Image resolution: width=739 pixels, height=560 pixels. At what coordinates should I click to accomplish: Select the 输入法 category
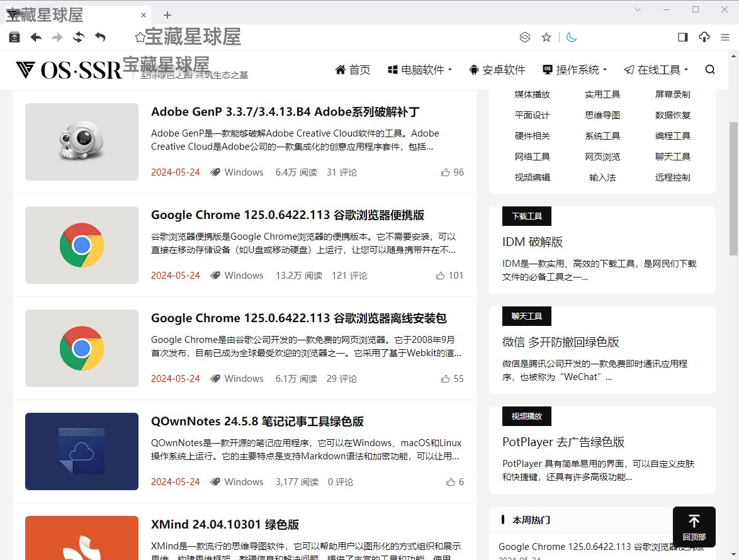click(602, 177)
